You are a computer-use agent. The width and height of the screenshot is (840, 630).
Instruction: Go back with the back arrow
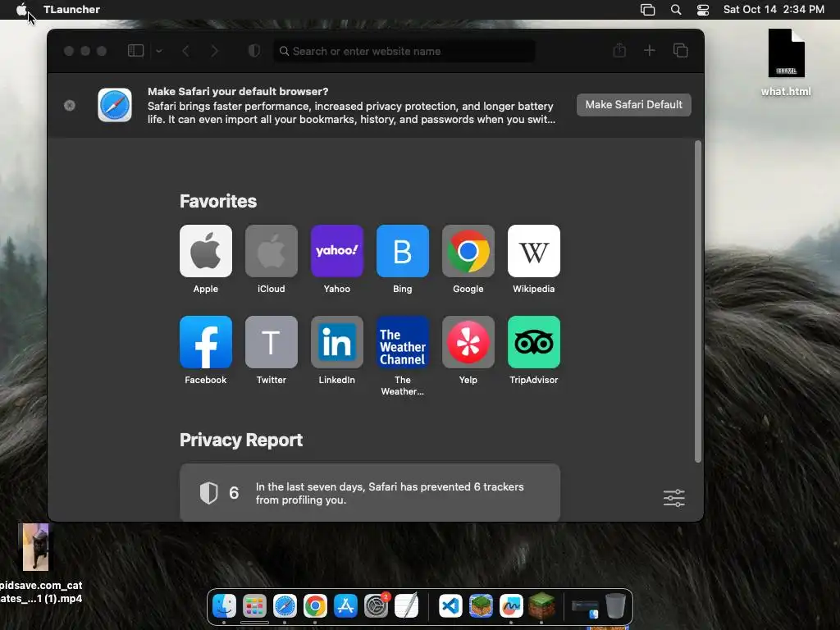click(x=186, y=51)
